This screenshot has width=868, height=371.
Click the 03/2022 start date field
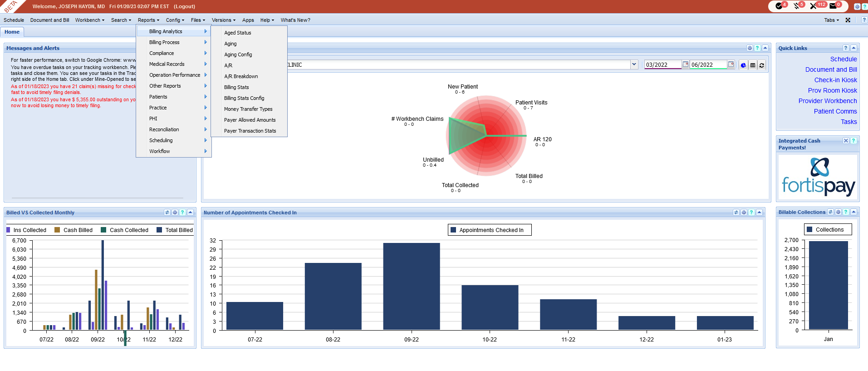click(663, 64)
